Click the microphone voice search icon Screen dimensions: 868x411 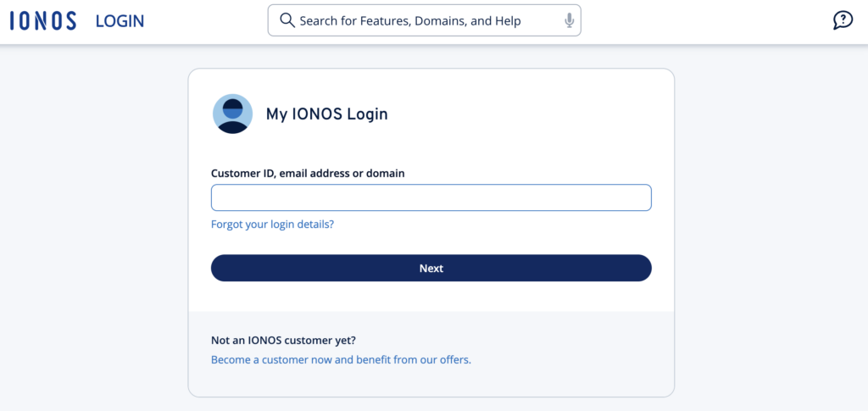pyautogui.click(x=569, y=21)
